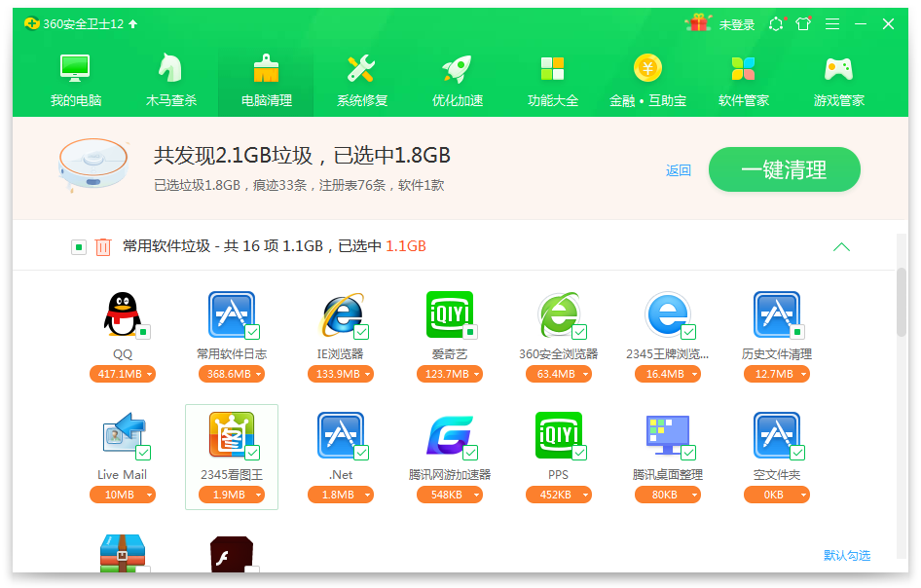Open the 123.7MB 爱奇艺 dropdown
The image size is (921, 588).
click(x=450, y=374)
